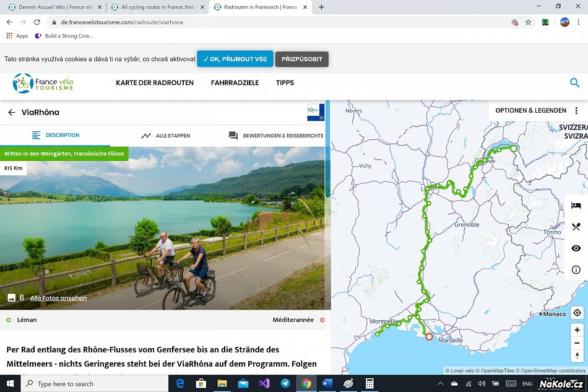Open Fahrradziele navigation menu
Viewport: 588px width, 392px height.
click(x=235, y=83)
